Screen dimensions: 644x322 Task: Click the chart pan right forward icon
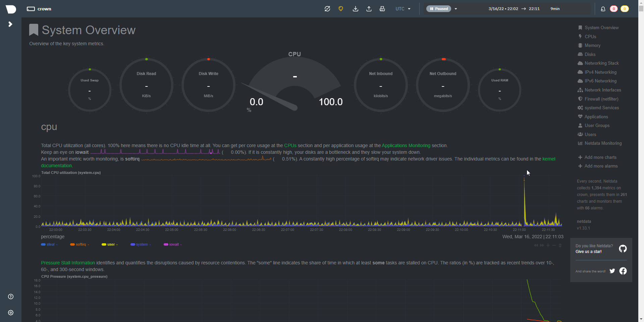click(x=542, y=245)
